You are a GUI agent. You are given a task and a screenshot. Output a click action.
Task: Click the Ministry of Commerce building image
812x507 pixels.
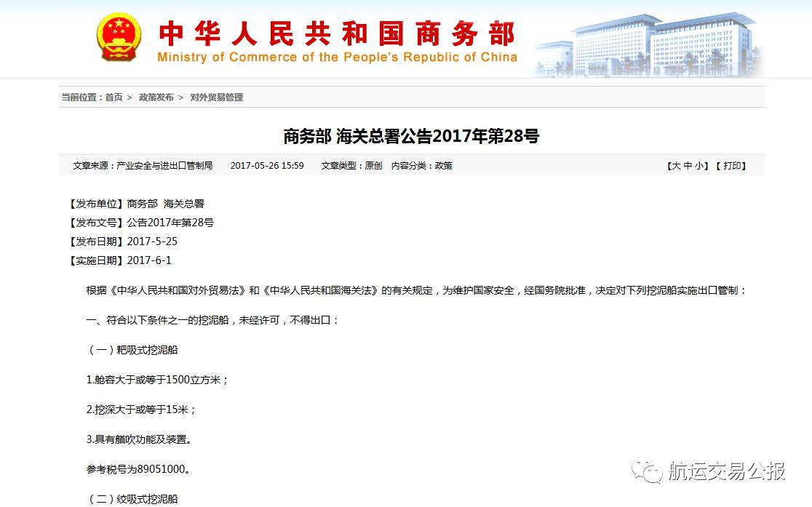(648, 46)
